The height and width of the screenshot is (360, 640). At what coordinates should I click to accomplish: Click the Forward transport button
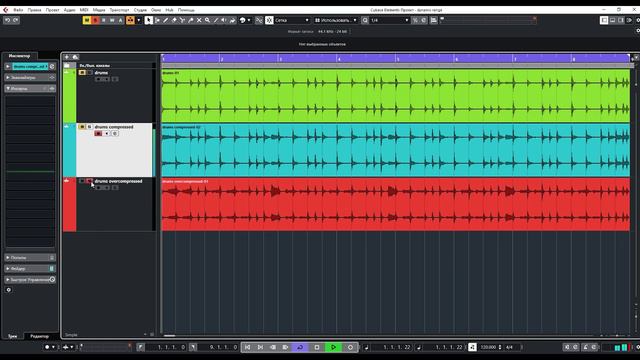pyautogui.click(x=285, y=347)
